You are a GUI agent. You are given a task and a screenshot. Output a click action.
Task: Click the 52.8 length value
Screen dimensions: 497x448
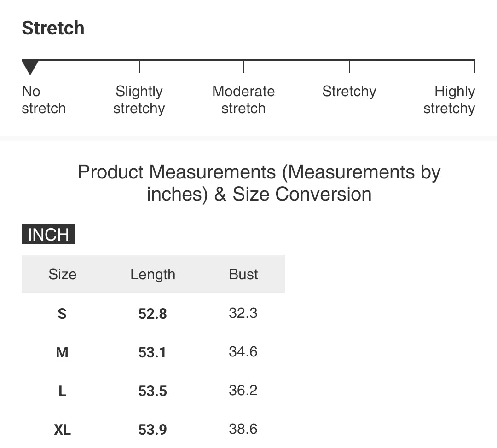(x=152, y=314)
